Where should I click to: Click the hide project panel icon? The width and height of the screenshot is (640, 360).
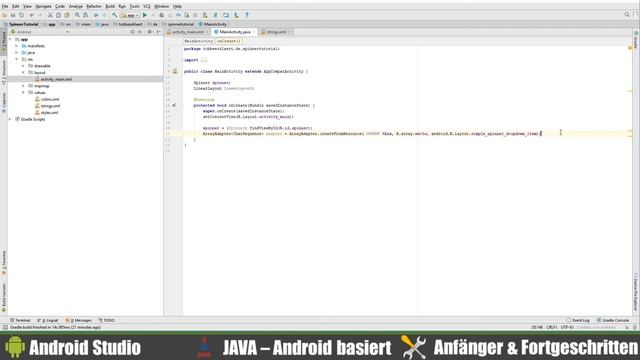[x=159, y=32]
